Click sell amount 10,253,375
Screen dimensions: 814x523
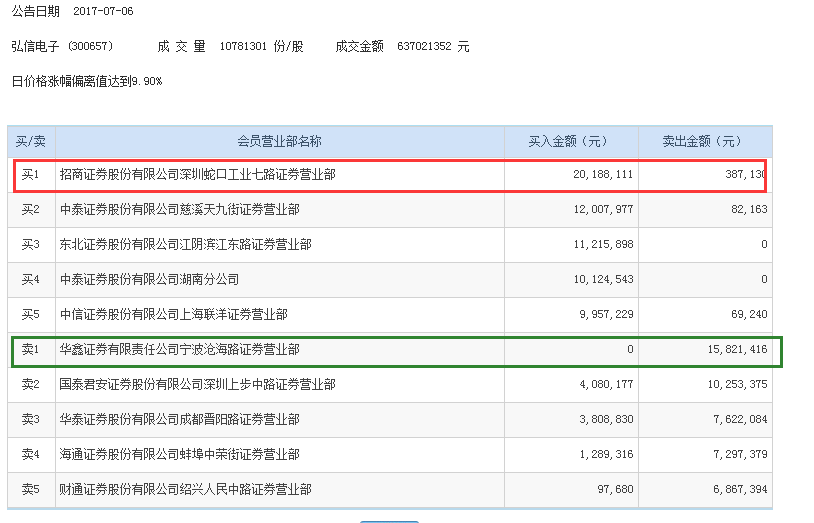(737, 384)
